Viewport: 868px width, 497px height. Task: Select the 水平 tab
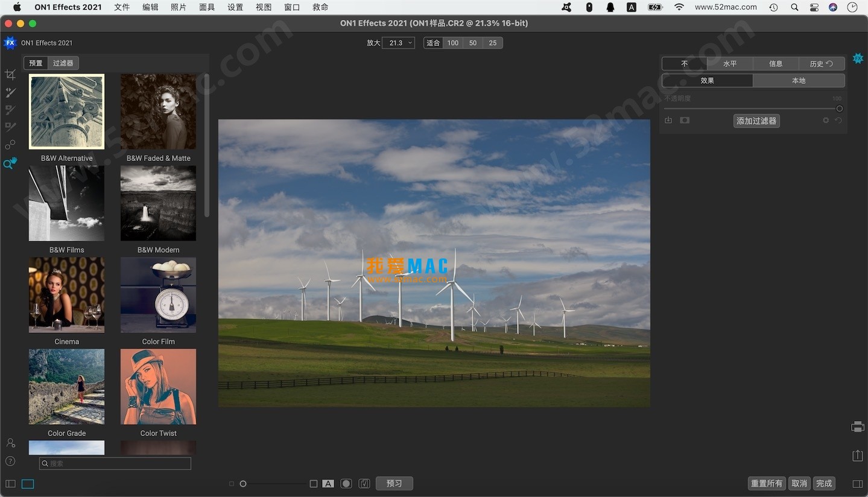[730, 64]
